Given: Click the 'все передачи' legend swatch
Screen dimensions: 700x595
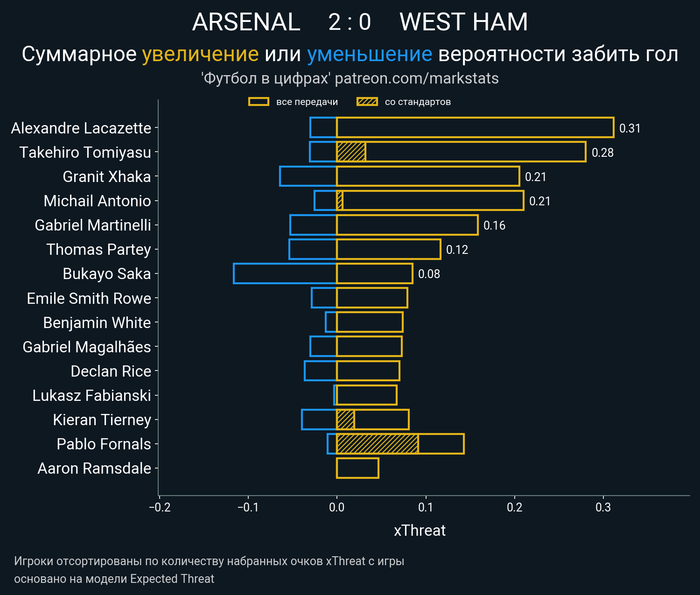Looking at the screenshot, I should [259, 102].
